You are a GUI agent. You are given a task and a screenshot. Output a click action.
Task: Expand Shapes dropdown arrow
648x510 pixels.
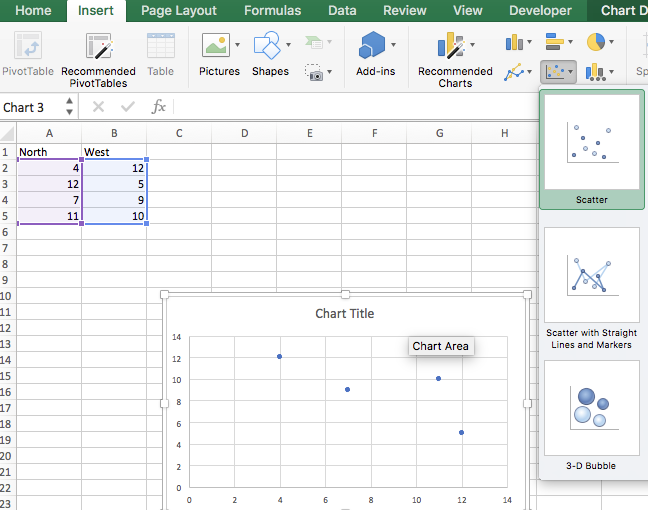tap(288, 45)
